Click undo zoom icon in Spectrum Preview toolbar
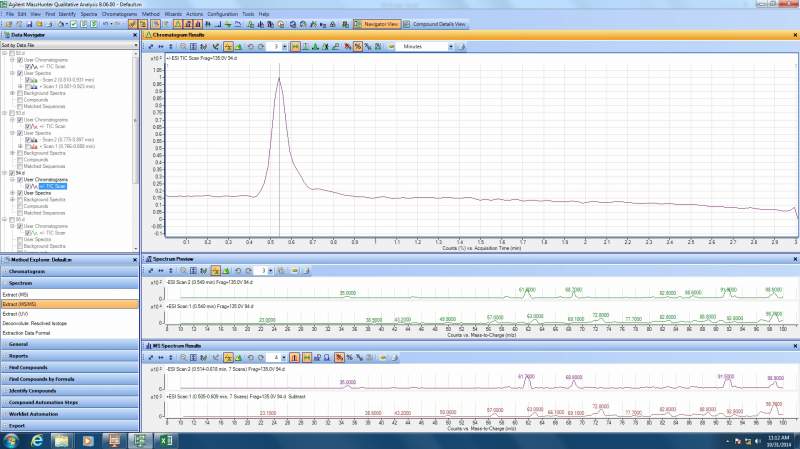Image resolution: width=800 pixels, height=449 pixels. tap(239, 270)
